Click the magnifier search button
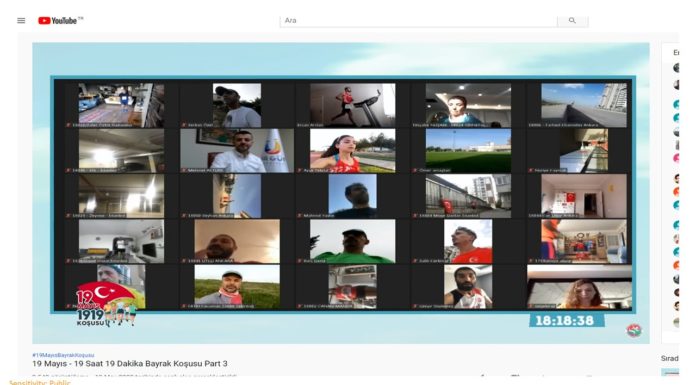 point(572,20)
